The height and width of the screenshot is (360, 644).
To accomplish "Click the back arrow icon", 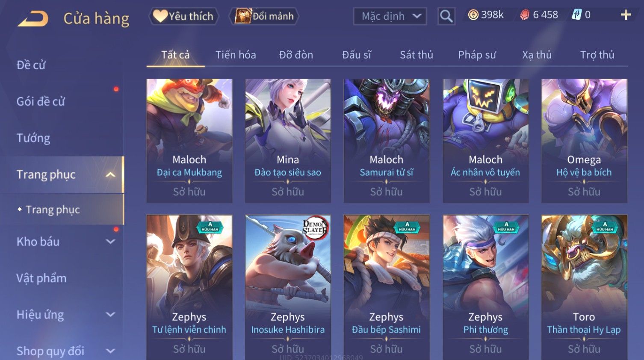I will [x=33, y=18].
